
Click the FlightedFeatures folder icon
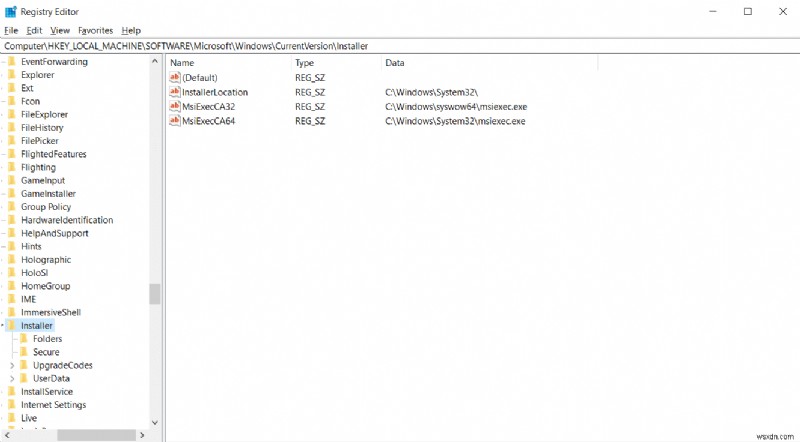coord(12,154)
